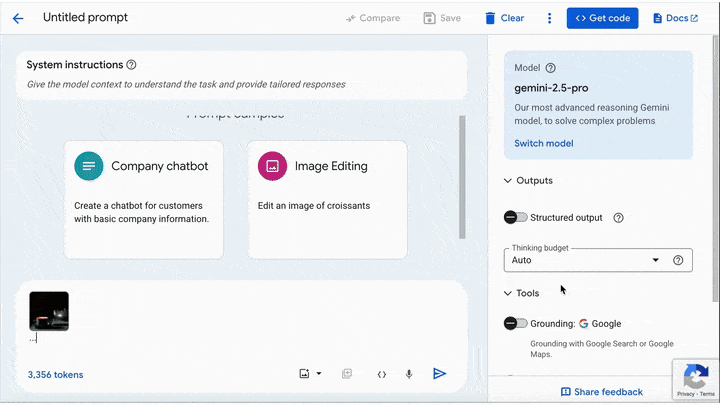
Task: Open the three-dot more options menu
Action: point(549,18)
